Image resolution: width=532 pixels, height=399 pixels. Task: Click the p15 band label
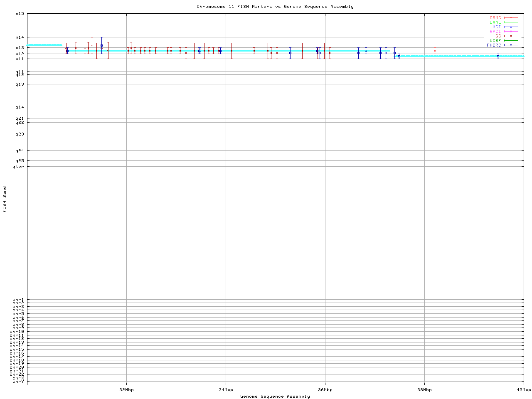(x=20, y=14)
